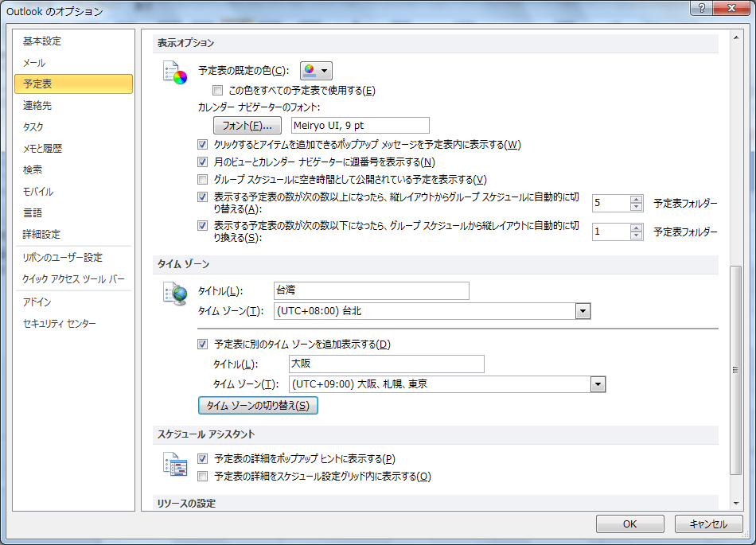The height and width of the screenshot is (545, 756).
Task: Open the 大阪、札幌、東京 time zone dropdown
Action: [598, 384]
